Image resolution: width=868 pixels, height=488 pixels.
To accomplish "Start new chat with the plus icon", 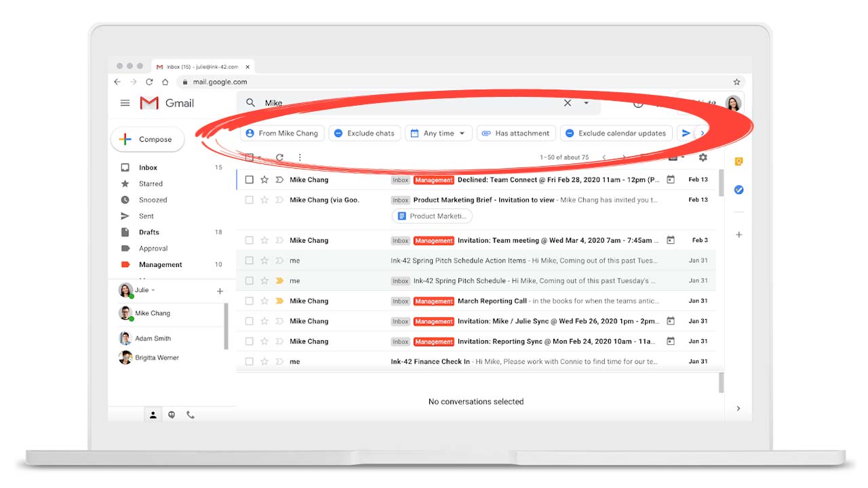I will pos(220,291).
